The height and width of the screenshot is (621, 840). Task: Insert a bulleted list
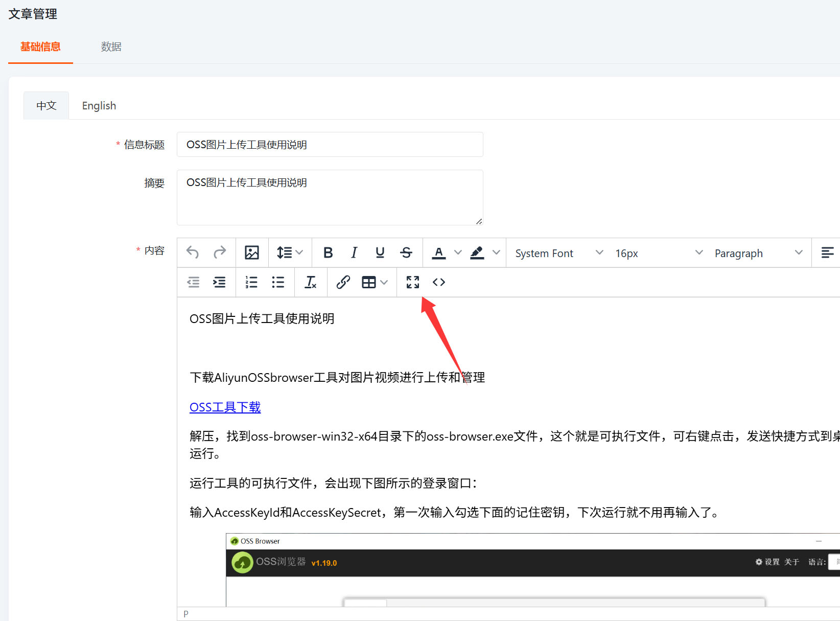(x=278, y=282)
